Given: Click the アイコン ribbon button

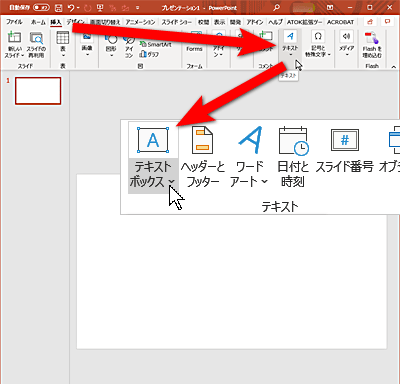Looking at the screenshot, I should point(129,47).
